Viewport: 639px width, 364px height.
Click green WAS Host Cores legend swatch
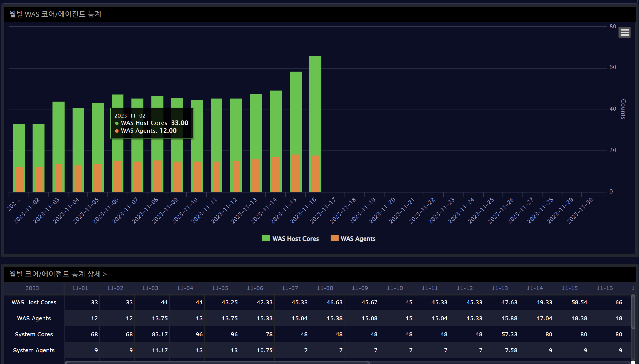[266, 238]
